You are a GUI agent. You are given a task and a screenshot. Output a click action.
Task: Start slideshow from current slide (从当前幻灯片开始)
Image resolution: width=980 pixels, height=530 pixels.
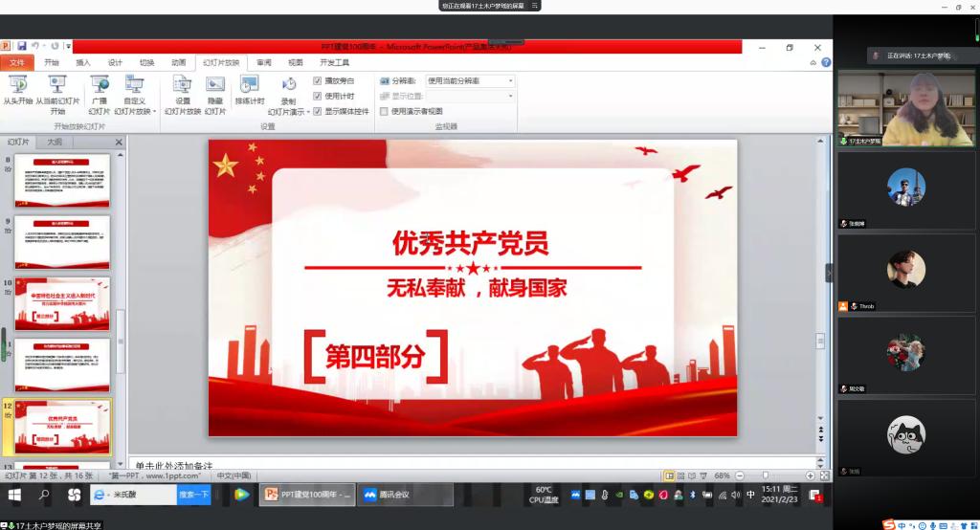click(x=57, y=89)
